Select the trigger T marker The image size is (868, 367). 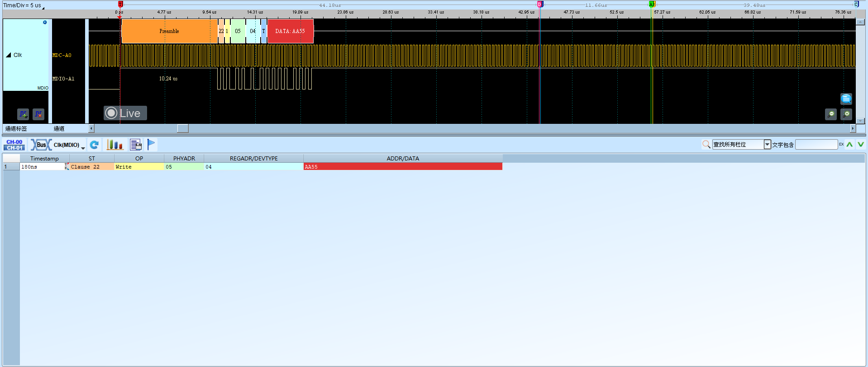pos(120,4)
